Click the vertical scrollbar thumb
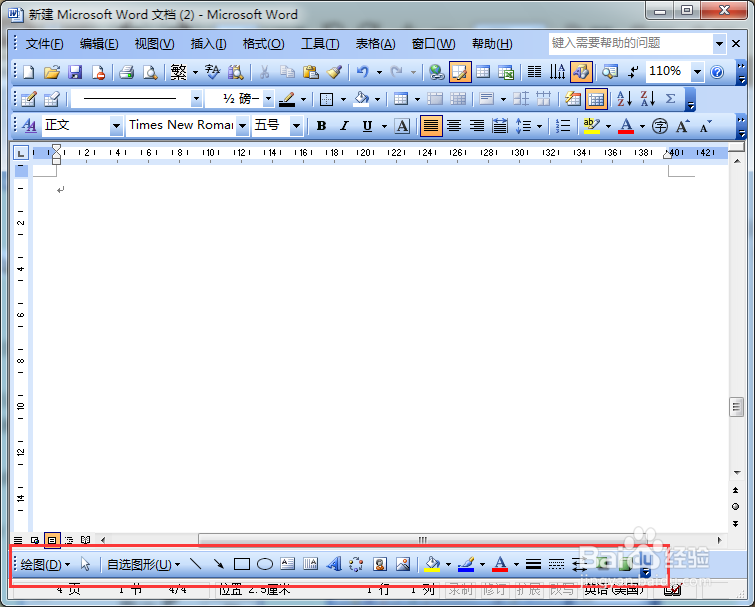This screenshot has height=607, width=755. 736,407
